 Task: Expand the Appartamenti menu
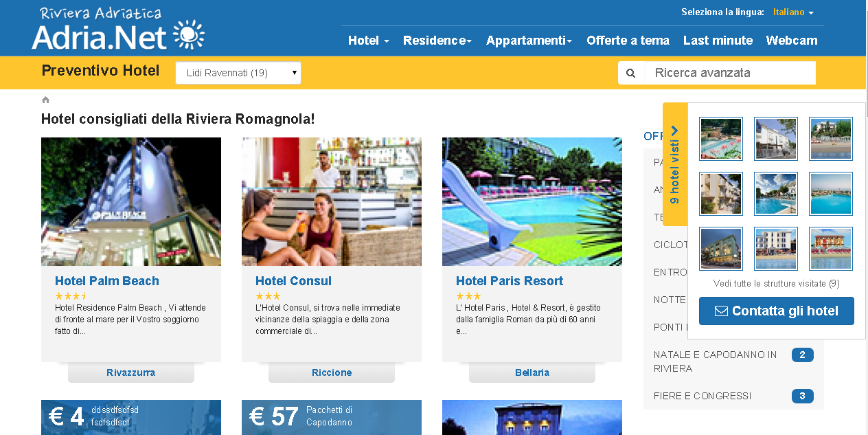[x=529, y=41]
